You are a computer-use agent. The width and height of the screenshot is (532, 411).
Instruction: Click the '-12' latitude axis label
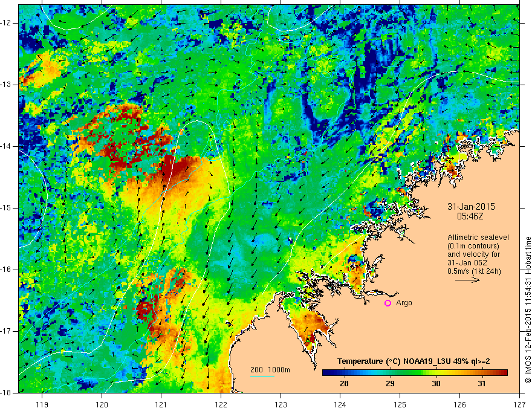(7, 23)
